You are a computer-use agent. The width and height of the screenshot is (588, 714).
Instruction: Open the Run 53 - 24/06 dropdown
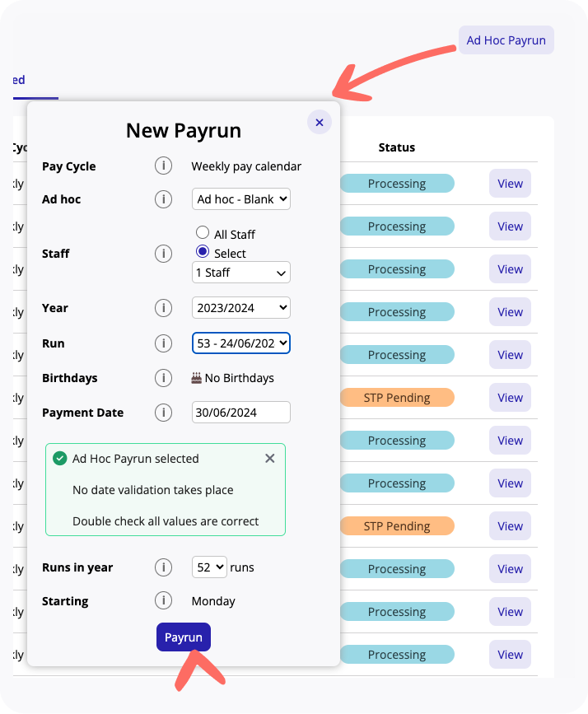[x=241, y=343]
